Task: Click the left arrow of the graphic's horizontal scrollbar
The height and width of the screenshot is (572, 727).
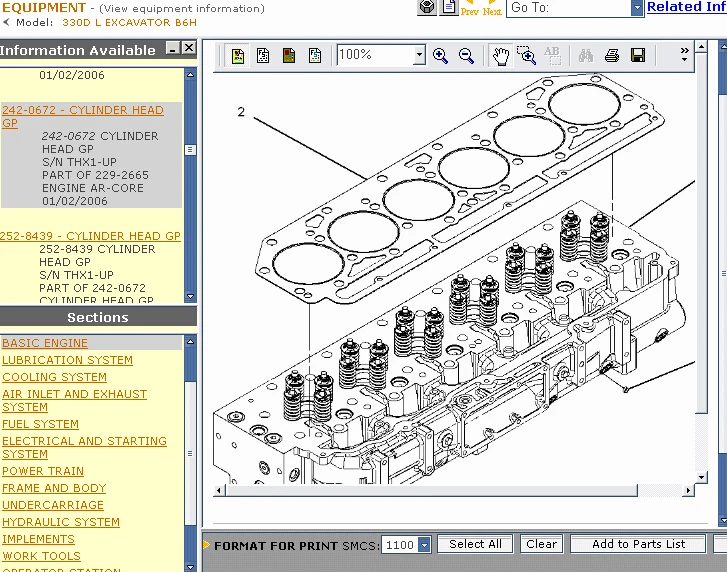Action: [219, 490]
